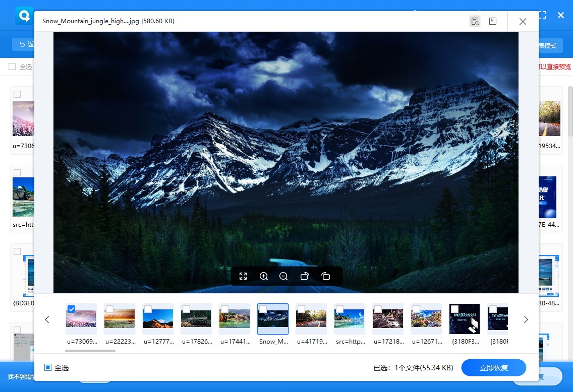Close the image preview dialog
The height and width of the screenshot is (392, 573).
tap(523, 22)
